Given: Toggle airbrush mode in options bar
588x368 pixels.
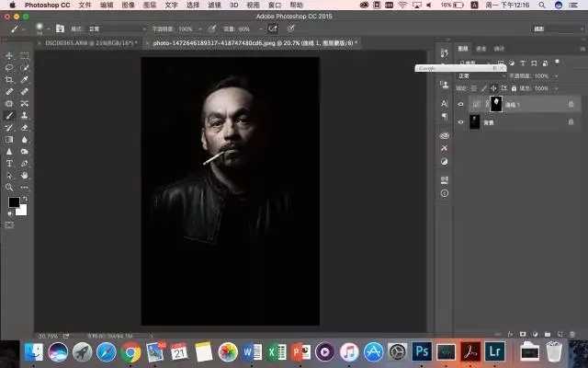Looking at the screenshot, I should click(x=273, y=29).
